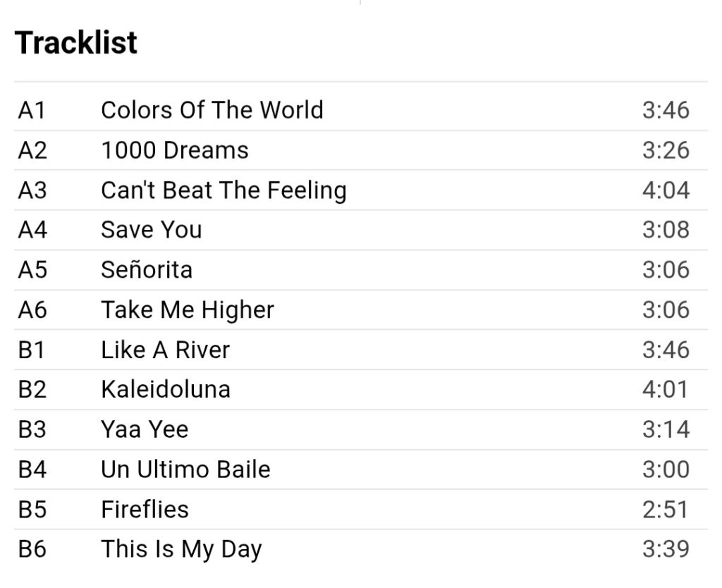Click the 4:04 duration of track A3
This screenshot has width=722, height=588.
point(666,190)
